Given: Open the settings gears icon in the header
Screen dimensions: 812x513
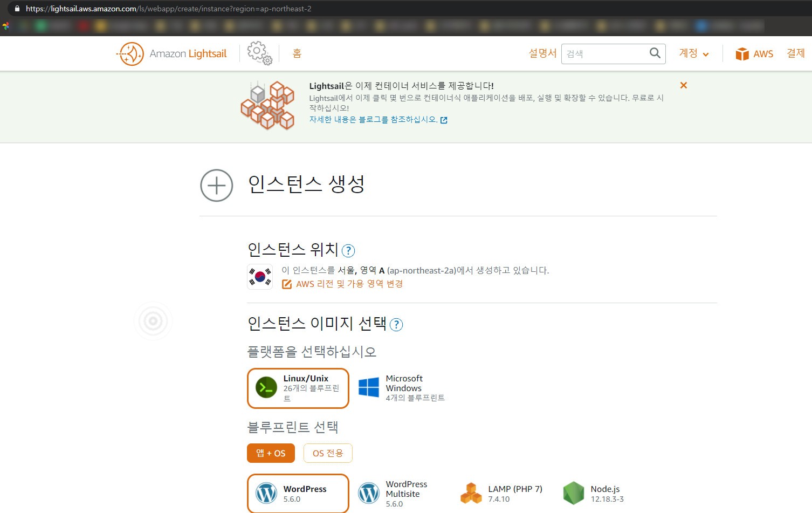Looking at the screenshot, I should (260, 53).
